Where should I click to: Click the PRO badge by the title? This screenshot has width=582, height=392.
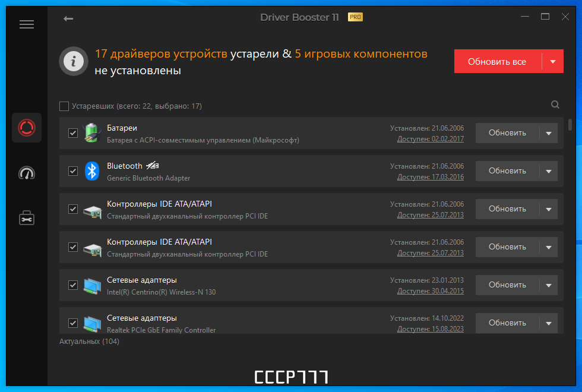click(355, 17)
